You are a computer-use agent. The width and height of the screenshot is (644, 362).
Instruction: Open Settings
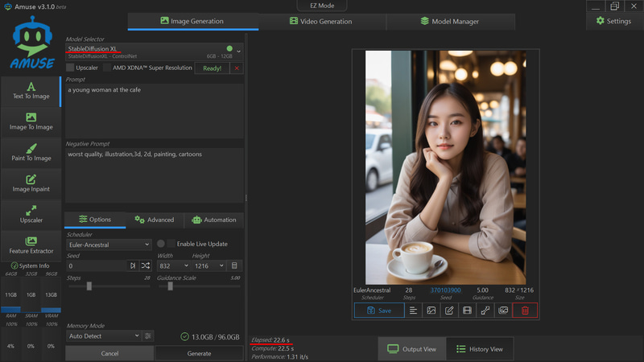tap(613, 21)
